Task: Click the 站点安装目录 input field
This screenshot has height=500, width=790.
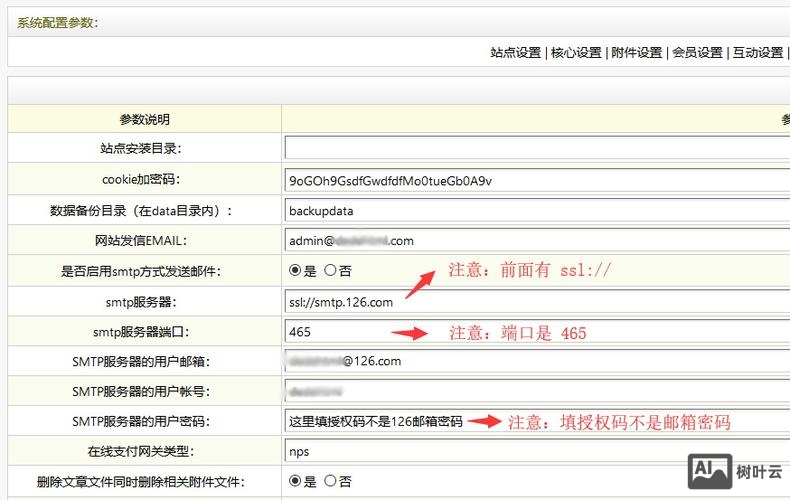Action: pos(537,148)
